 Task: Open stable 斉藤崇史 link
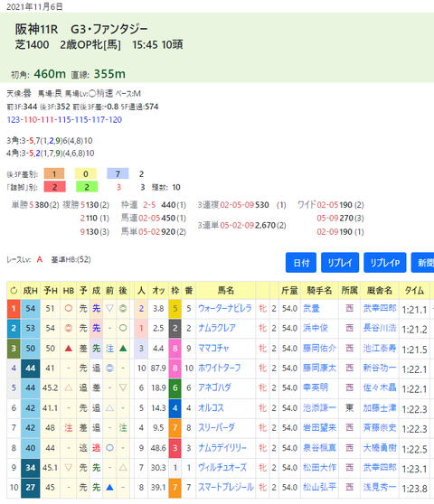point(380,428)
